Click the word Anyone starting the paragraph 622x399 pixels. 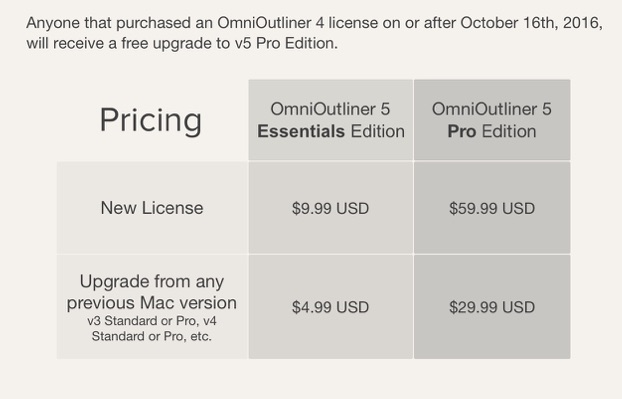[53, 23]
